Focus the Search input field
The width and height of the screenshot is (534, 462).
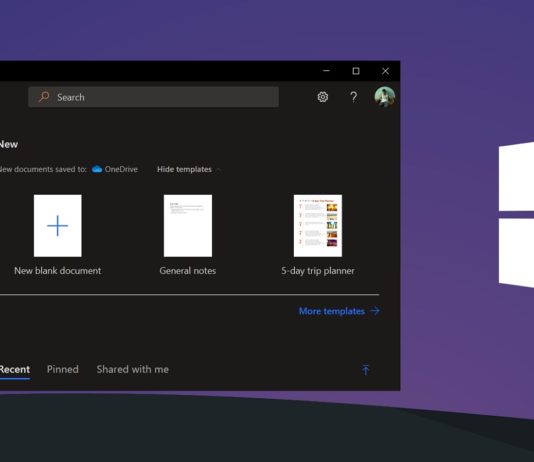tap(153, 97)
